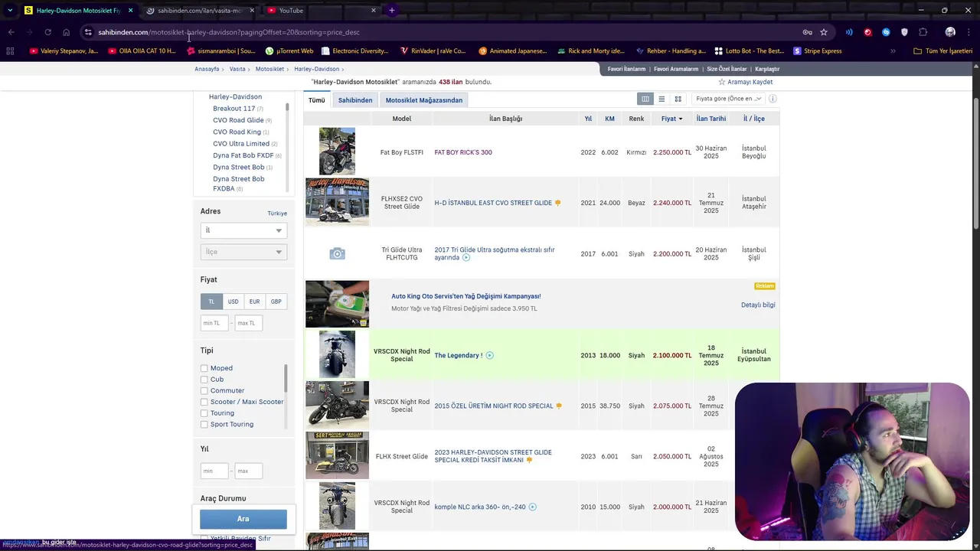Open the Tüm Yer İşaretleri folder

pos(943,51)
